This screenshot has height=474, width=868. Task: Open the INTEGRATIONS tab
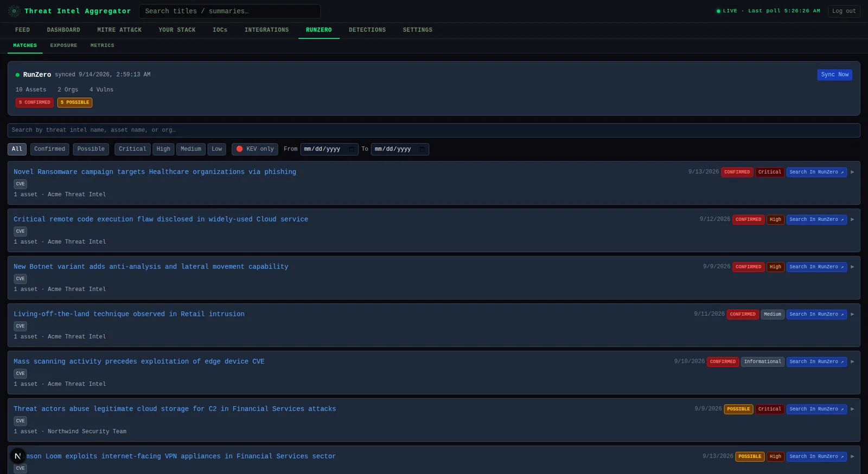pos(266,30)
